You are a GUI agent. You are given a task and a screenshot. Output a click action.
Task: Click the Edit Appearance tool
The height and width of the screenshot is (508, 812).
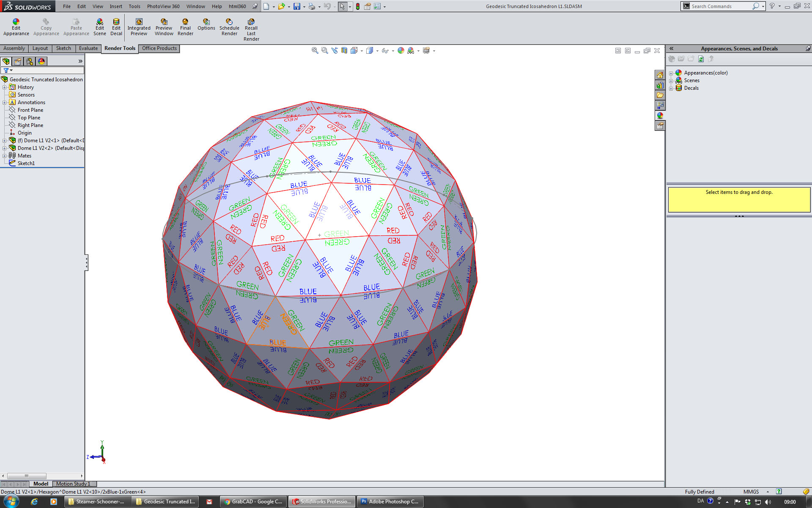point(16,27)
